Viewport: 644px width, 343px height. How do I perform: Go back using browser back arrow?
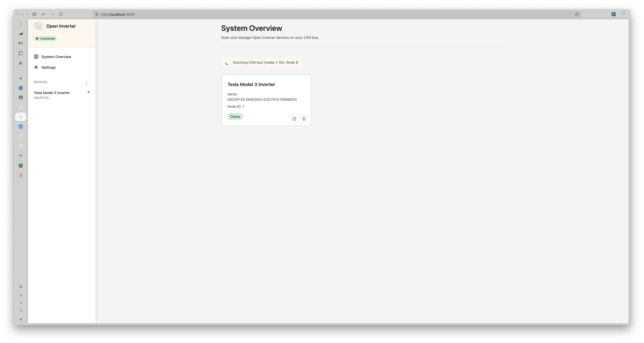(43, 14)
